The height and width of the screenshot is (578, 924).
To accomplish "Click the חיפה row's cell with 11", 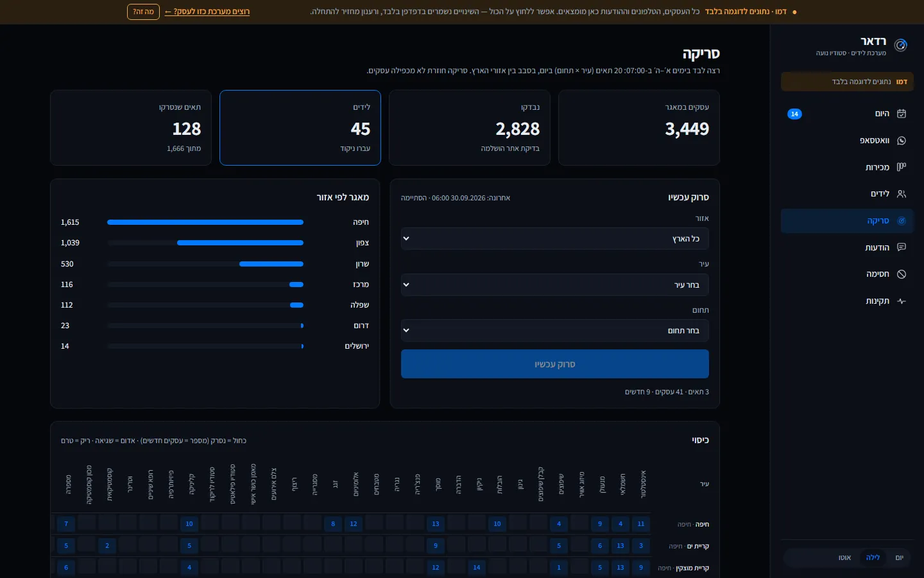I will point(641,524).
